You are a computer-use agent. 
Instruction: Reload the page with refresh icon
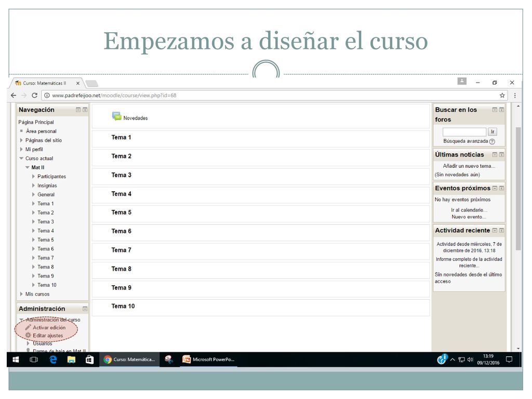[34, 96]
